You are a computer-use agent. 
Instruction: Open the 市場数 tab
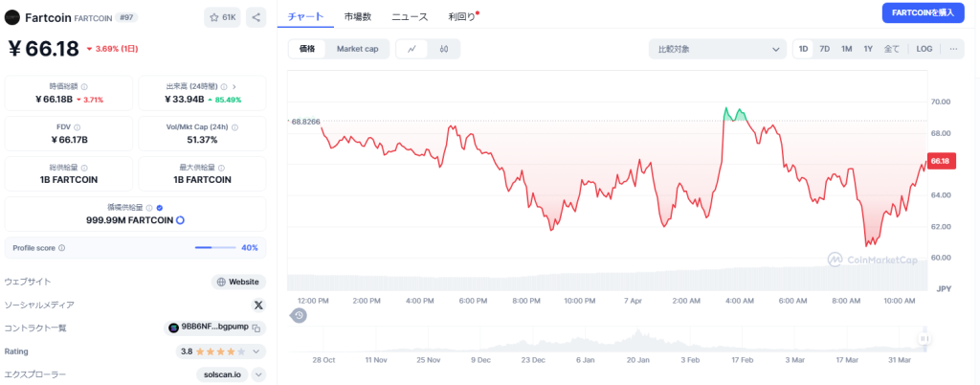click(358, 17)
